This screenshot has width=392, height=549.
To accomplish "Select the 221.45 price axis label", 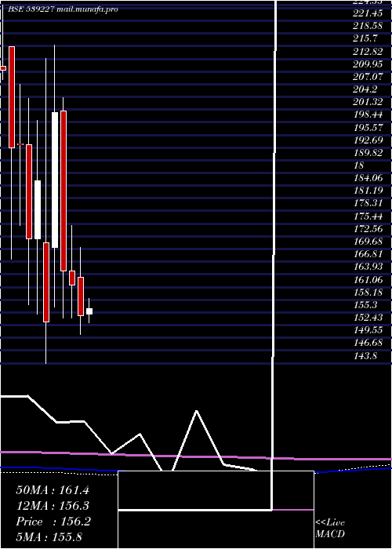I will point(368,13).
